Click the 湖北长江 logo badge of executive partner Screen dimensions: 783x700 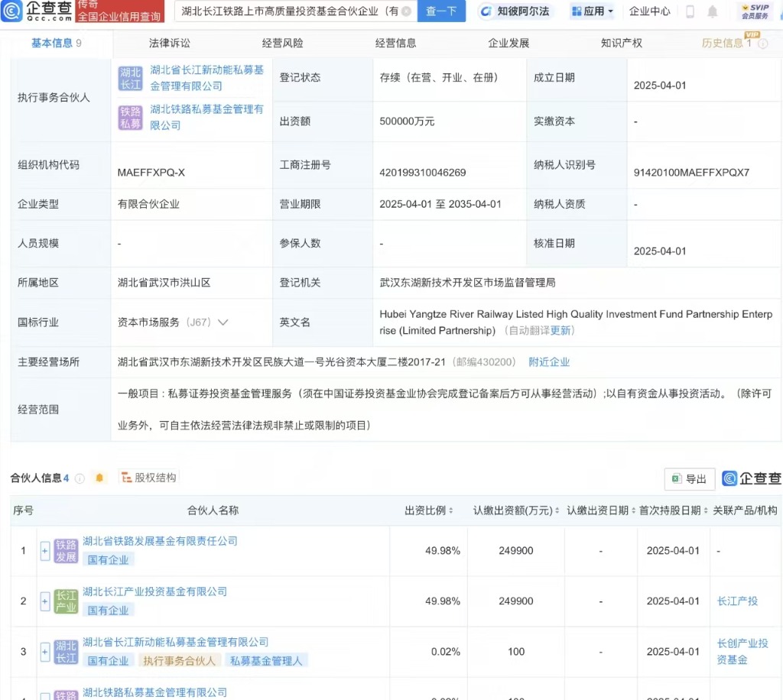coord(130,78)
